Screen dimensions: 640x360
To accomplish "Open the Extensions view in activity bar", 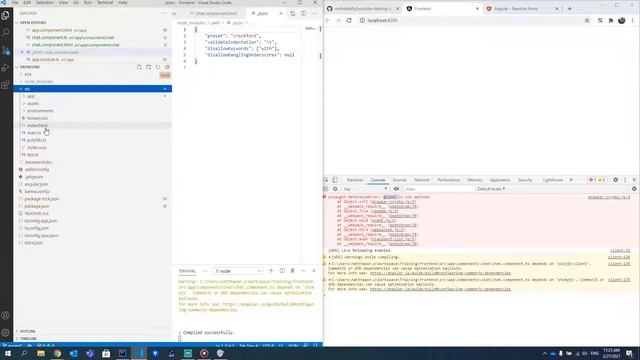I will [6, 85].
